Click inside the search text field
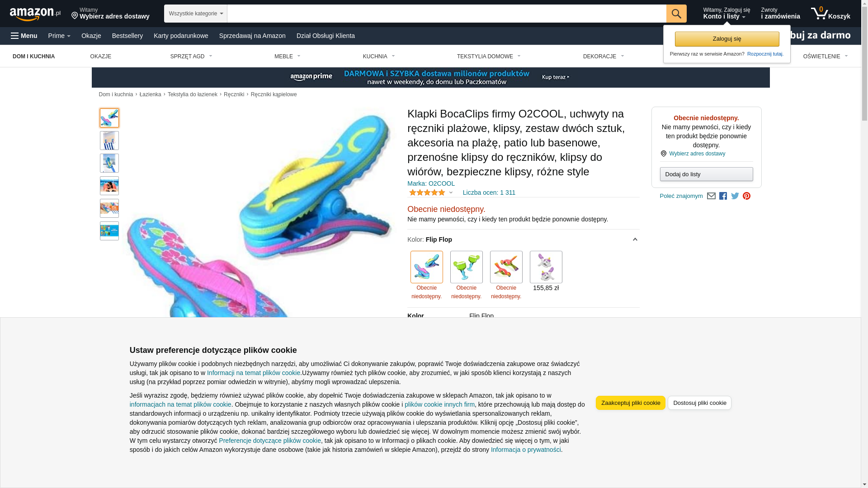Image resolution: width=868 pixels, height=488 pixels. (446, 14)
